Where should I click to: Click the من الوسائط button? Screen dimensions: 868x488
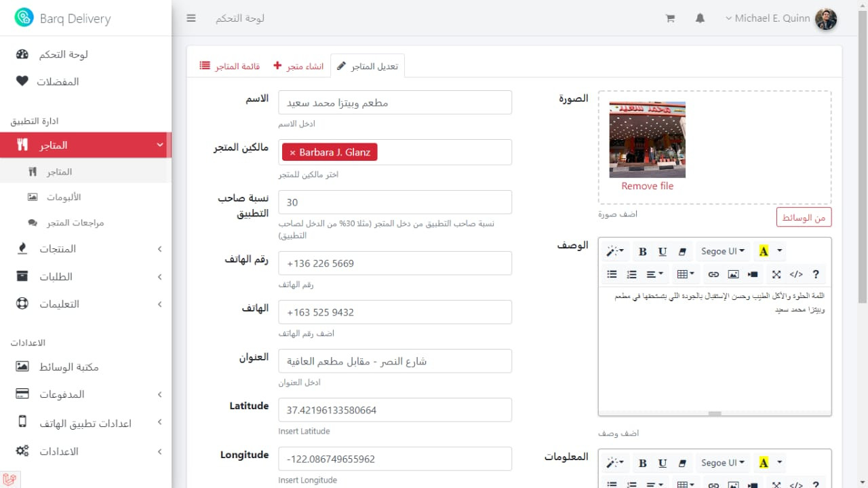(x=804, y=217)
